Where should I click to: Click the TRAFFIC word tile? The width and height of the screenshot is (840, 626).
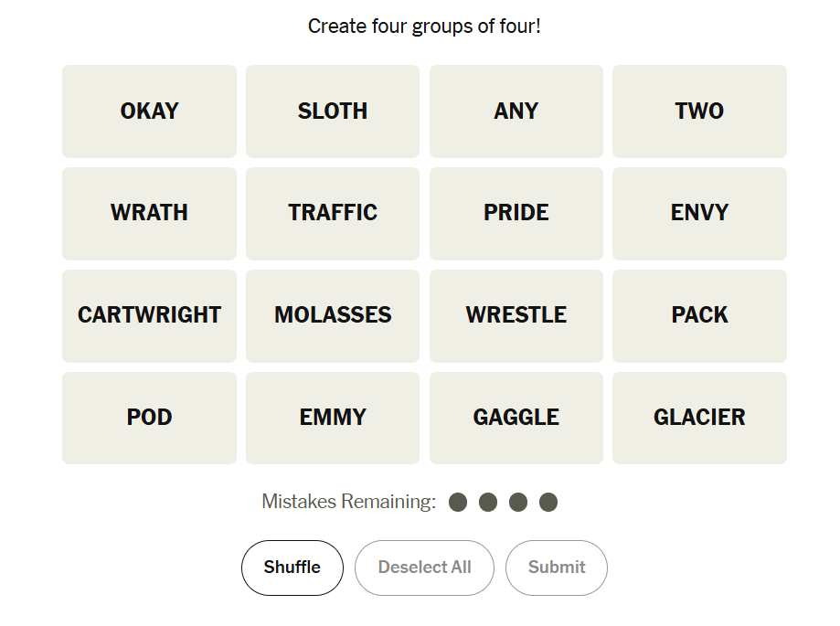pyautogui.click(x=333, y=213)
